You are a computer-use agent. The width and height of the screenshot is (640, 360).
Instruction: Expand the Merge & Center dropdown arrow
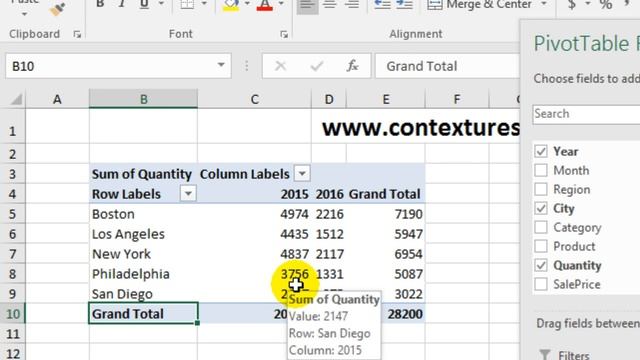(x=544, y=4)
